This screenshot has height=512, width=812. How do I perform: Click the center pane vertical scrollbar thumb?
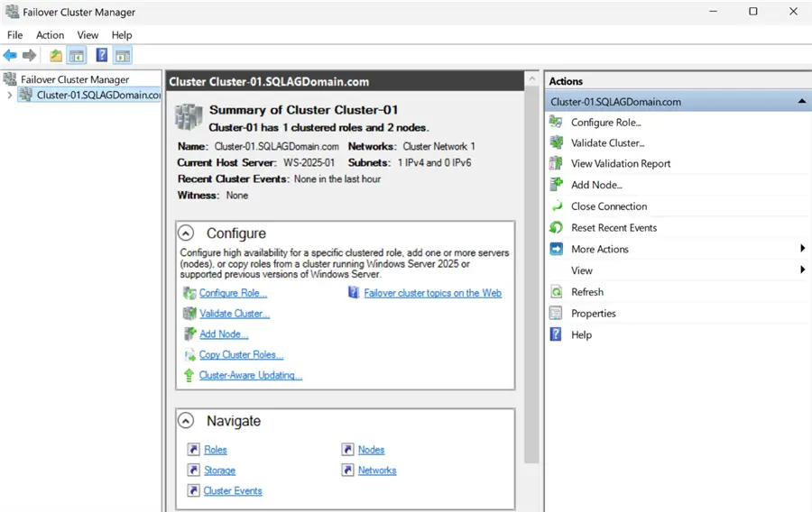[x=531, y=275]
